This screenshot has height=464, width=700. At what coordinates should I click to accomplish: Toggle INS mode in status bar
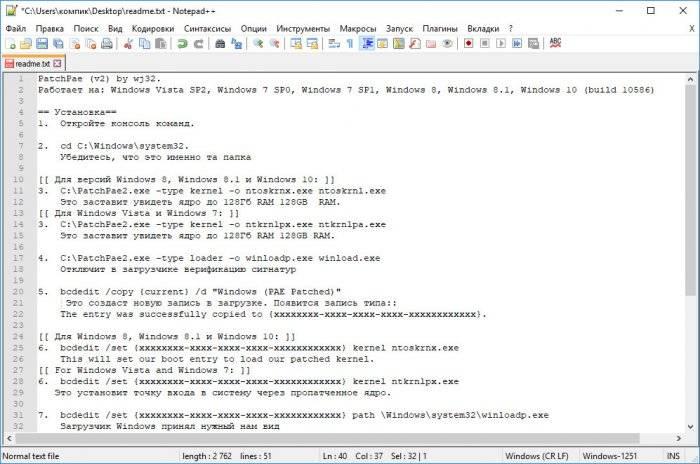pos(673,456)
